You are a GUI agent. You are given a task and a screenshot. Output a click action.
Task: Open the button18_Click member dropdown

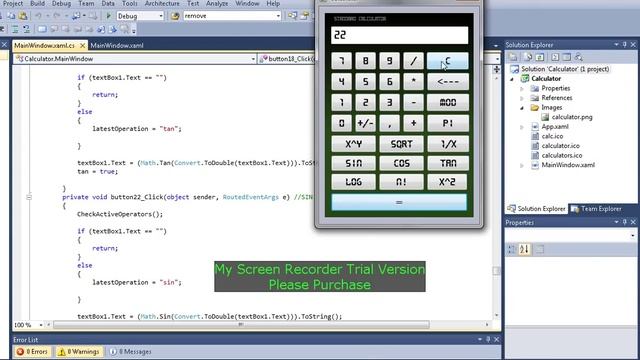click(497, 59)
